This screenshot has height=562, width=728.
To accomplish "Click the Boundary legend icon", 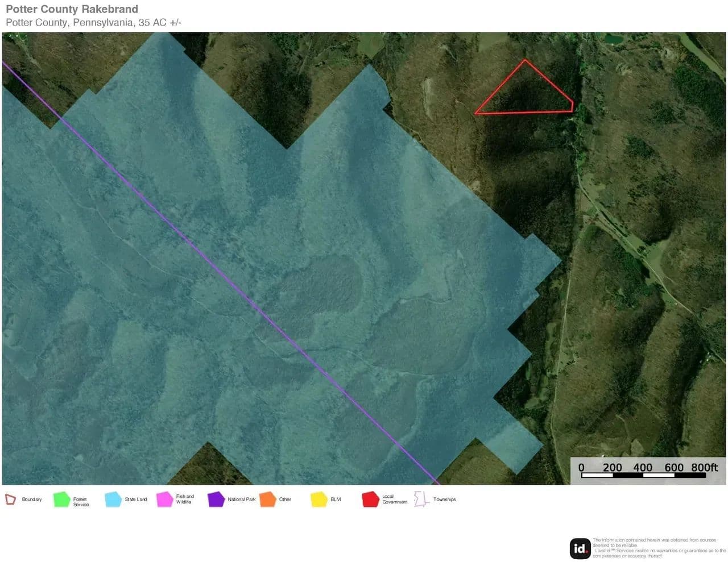I will pos(10,499).
